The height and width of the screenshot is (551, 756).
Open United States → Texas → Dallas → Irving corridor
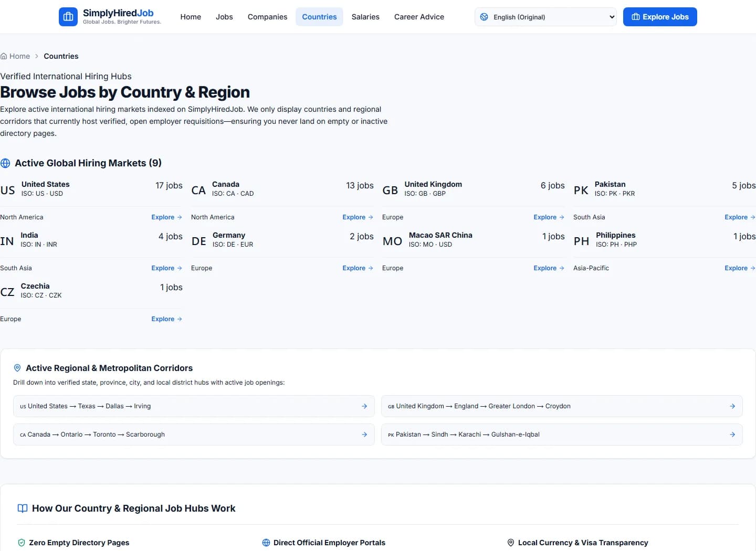[194, 406]
